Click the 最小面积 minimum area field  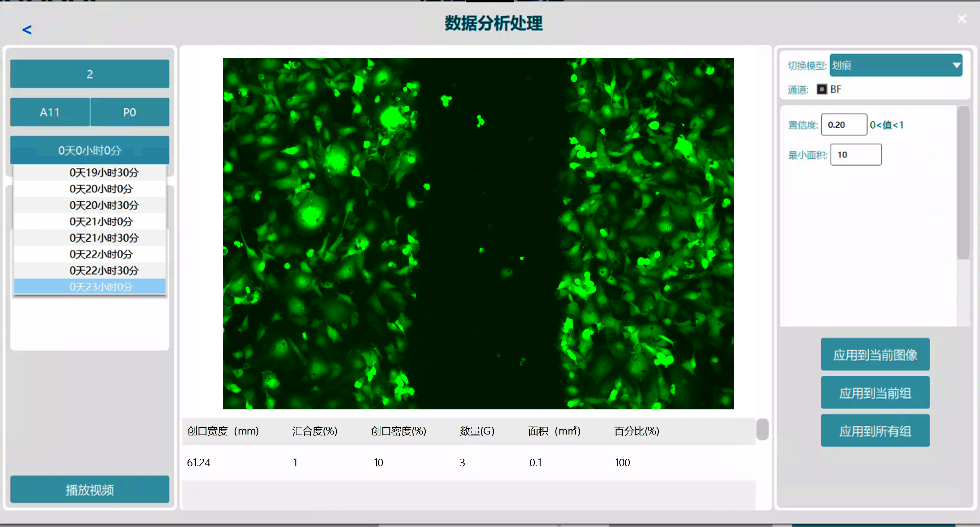point(855,155)
